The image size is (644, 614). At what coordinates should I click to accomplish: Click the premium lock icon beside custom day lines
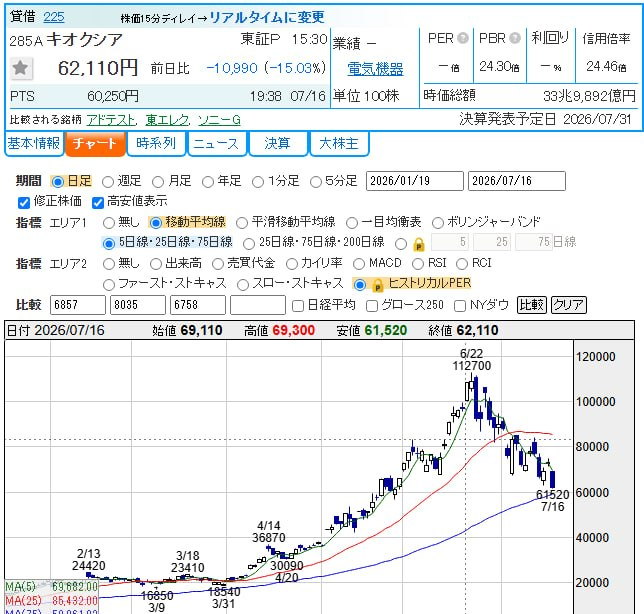tap(419, 244)
